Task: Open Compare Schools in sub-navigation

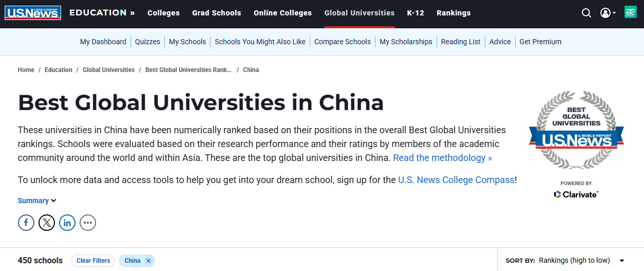Action: [x=342, y=42]
